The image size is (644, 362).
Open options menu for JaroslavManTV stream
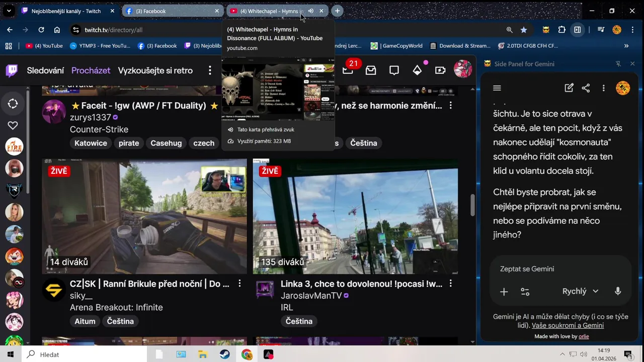pos(450,284)
